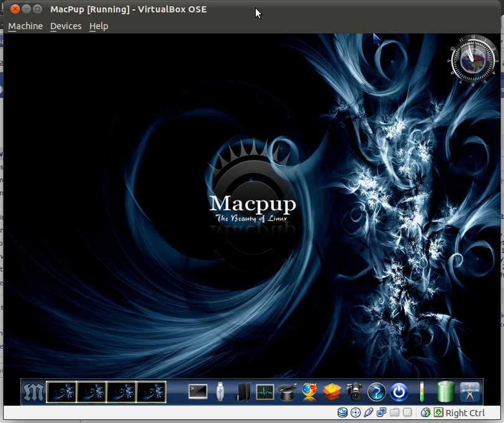The image size is (504, 423).
Task: Click the network adapter status icon
Action: tap(382, 412)
